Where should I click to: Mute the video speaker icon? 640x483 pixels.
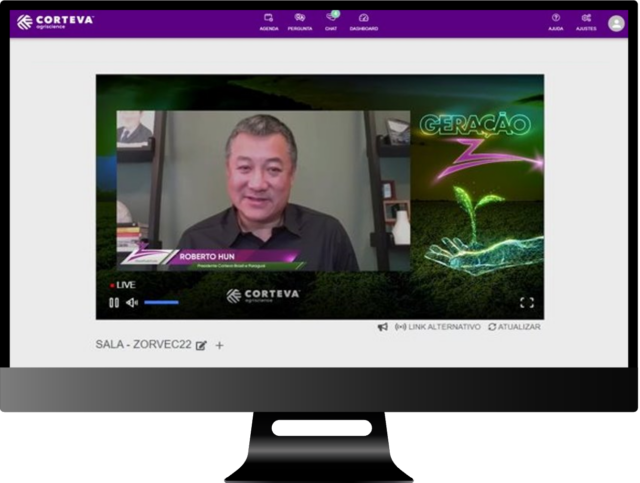point(131,302)
